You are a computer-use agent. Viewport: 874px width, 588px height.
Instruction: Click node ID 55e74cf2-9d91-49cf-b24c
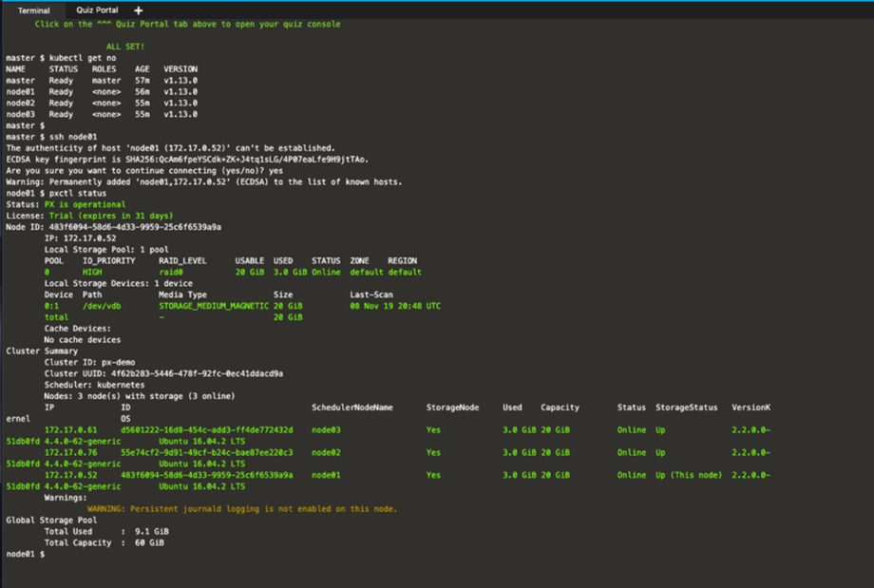pos(207,452)
